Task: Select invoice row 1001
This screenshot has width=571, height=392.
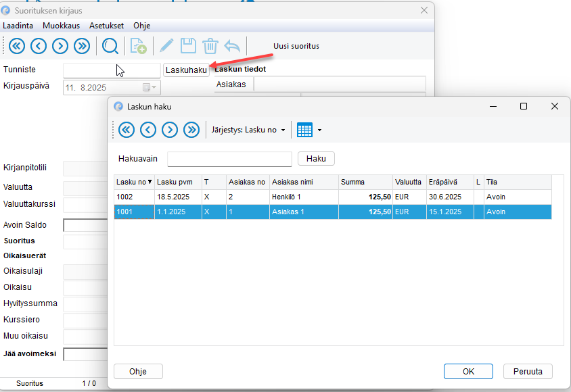Action: pyautogui.click(x=333, y=212)
